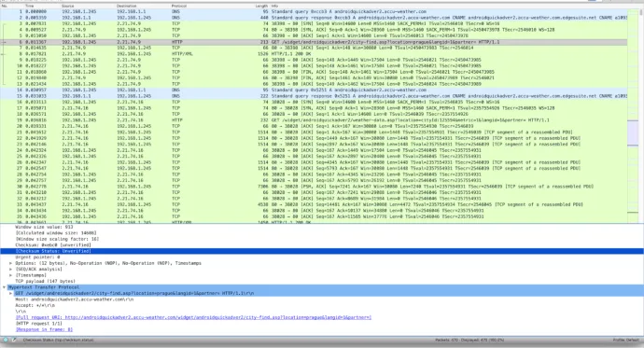The image size is (644, 348).
Task: Expand the [Timestamps] section
Action: click(10, 275)
